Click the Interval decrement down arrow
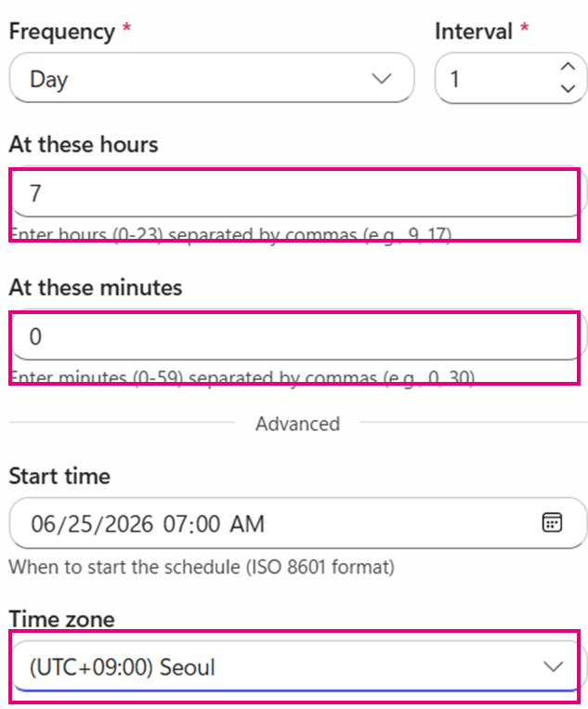Viewport: 588px width, 709px height. point(568,88)
